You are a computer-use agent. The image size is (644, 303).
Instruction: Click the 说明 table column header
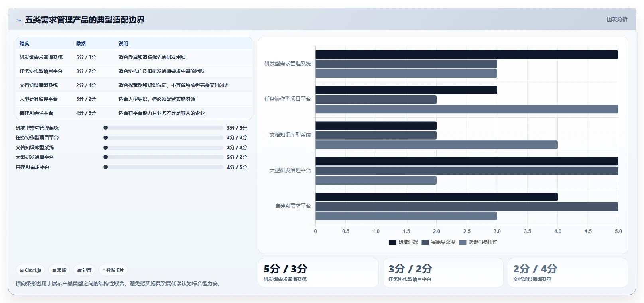click(x=123, y=44)
